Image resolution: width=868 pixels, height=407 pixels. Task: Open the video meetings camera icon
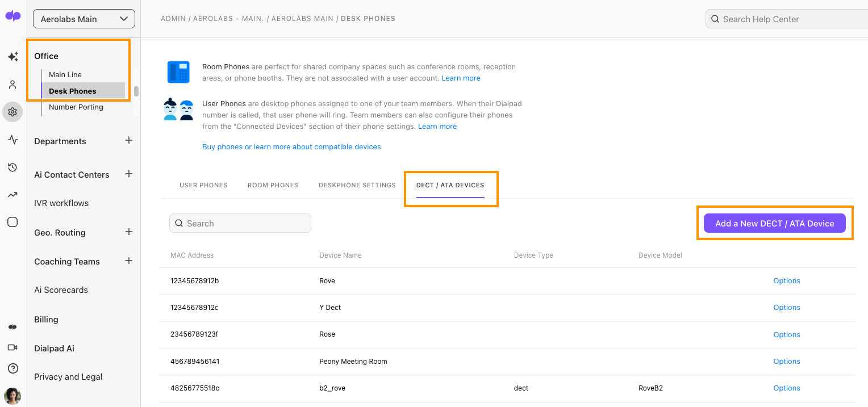[12, 347]
